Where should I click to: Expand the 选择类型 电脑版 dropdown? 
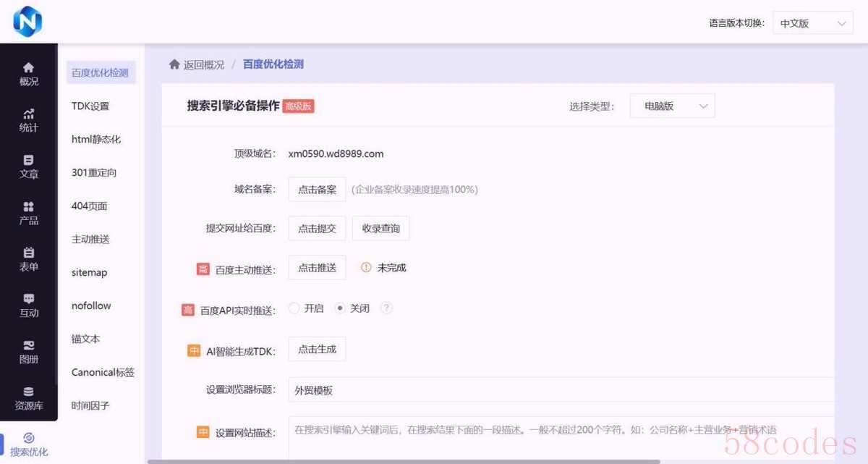(x=672, y=106)
